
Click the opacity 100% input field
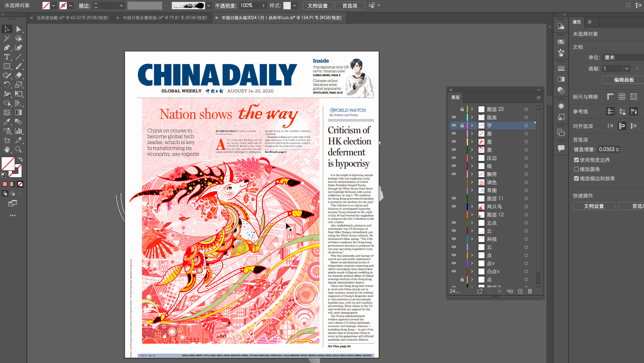click(x=250, y=5)
